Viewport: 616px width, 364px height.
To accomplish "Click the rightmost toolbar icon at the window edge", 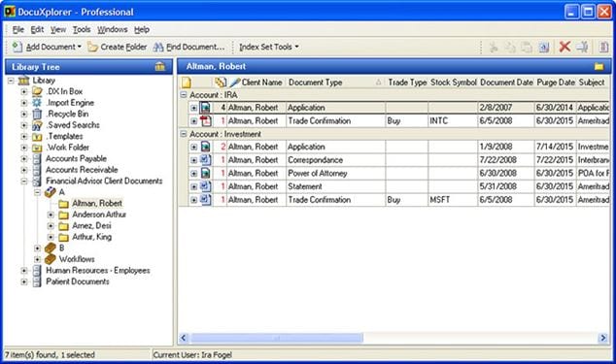I will pos(603,47).
